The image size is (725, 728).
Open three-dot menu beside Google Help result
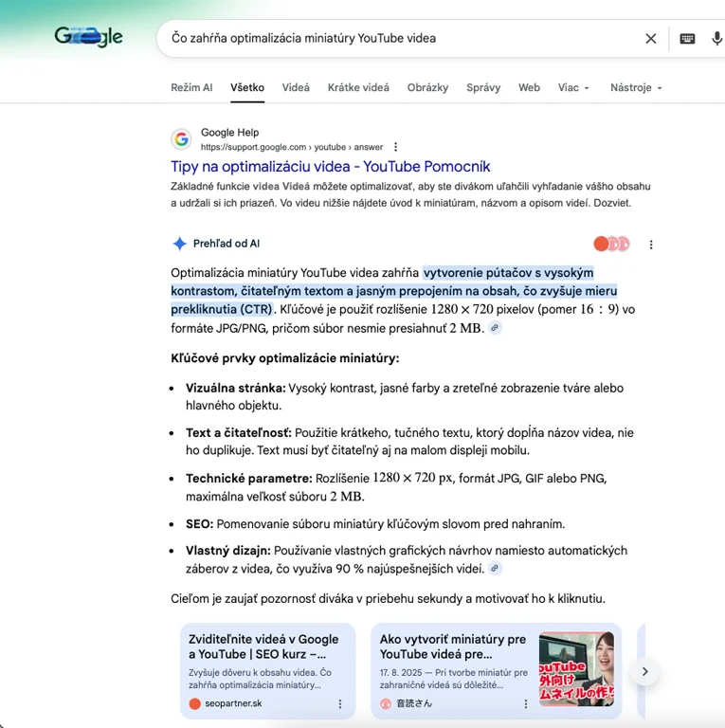(x=396, y=147)
